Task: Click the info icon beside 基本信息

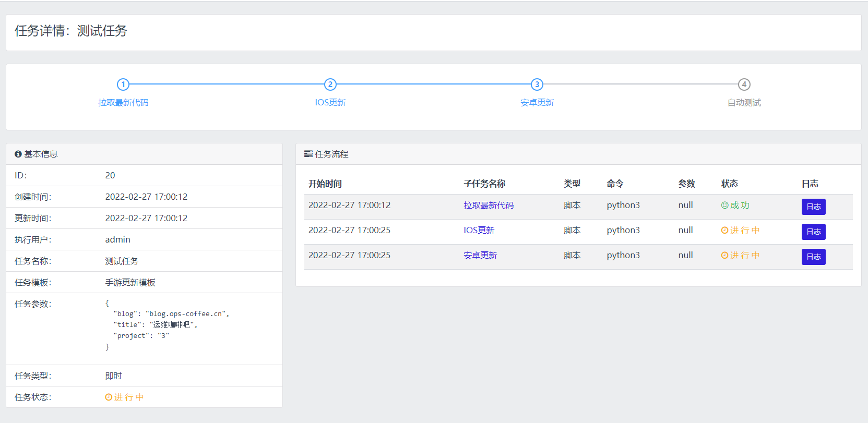Action: tap(18, 154)
